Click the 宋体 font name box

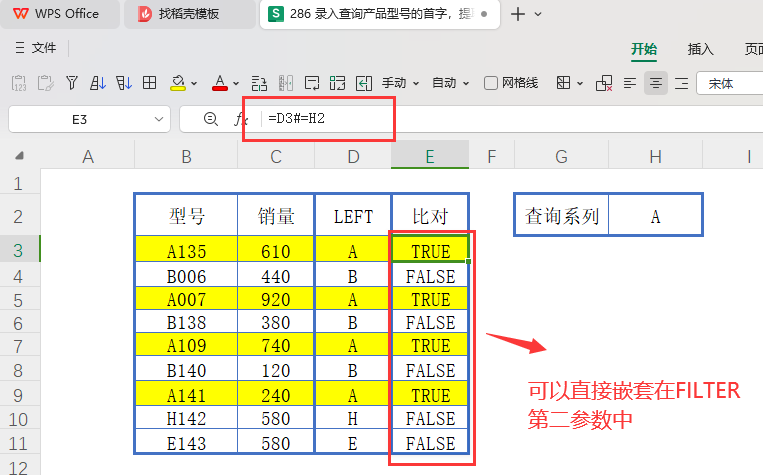(x=730, y=84)
